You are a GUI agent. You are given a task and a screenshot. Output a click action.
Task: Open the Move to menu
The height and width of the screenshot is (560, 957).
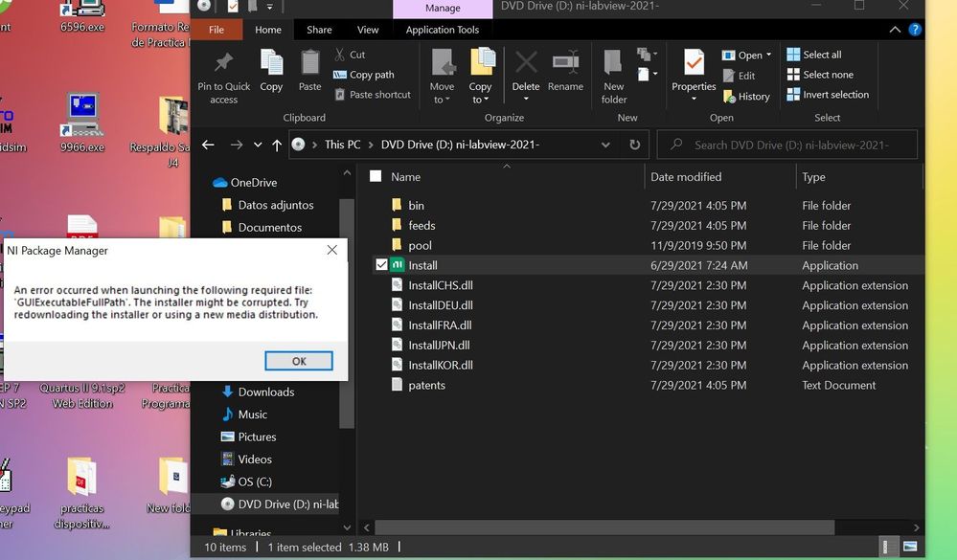point(442,77)
